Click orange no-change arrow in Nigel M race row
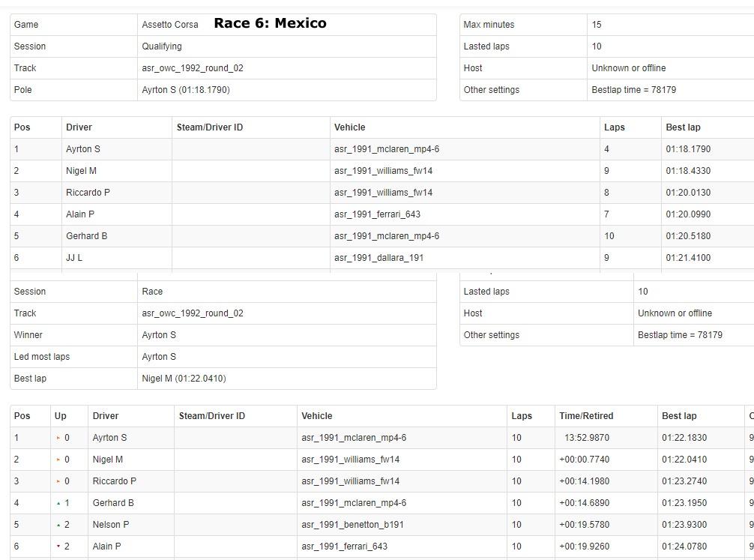This screenshot has height=560, width=754. click(58, 460)
